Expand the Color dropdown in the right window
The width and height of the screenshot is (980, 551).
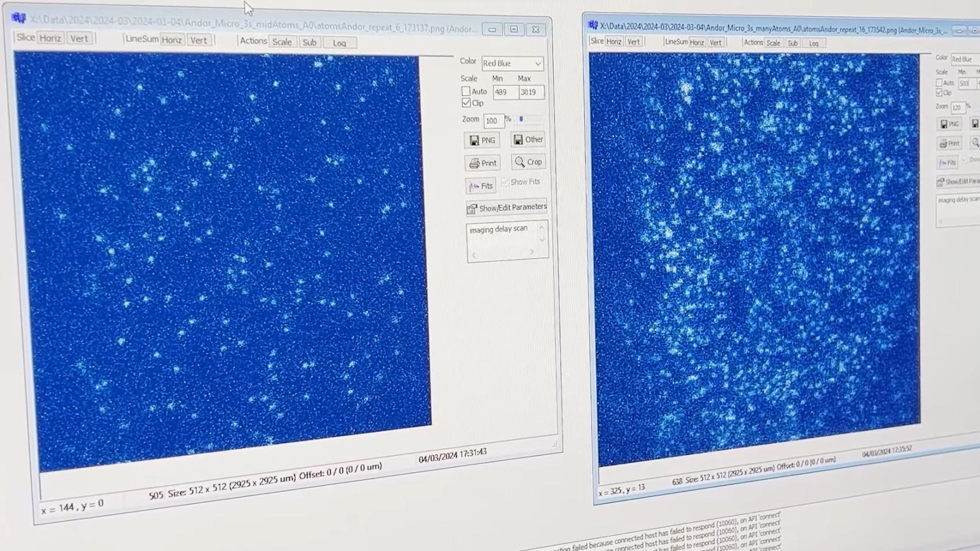(965, 59)
